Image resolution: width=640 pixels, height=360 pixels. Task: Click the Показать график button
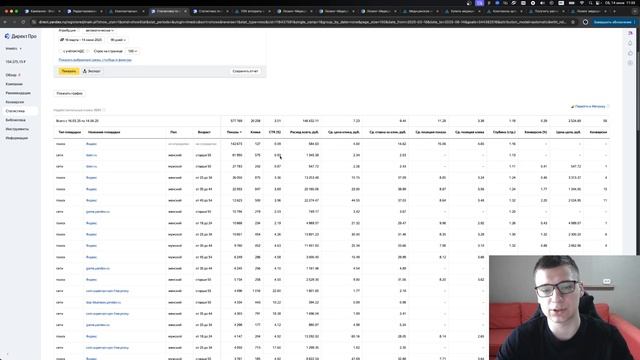(69, 93)
